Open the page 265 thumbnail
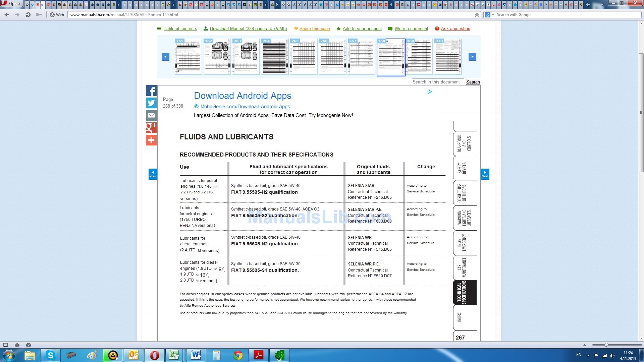The height and width of the screenshot is (362, 644). tap(304, 56)
